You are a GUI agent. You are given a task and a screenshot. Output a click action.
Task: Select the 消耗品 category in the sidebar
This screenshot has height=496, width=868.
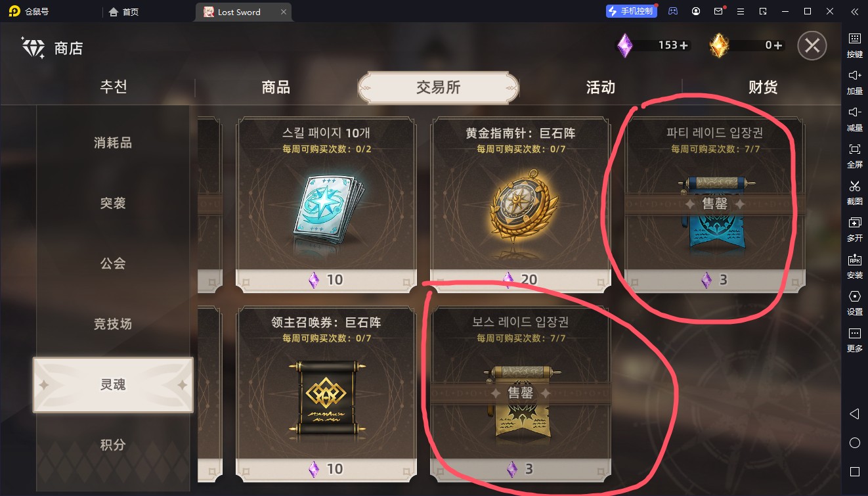pyautogui.click(x=113, y=143)
